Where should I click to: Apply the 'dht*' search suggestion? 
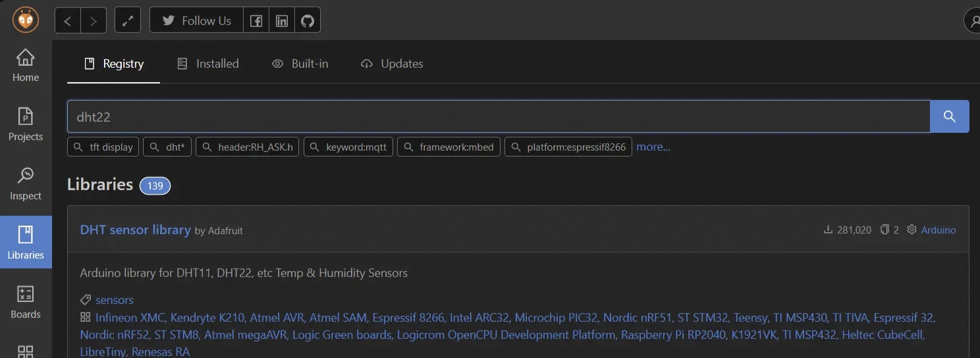167,147
